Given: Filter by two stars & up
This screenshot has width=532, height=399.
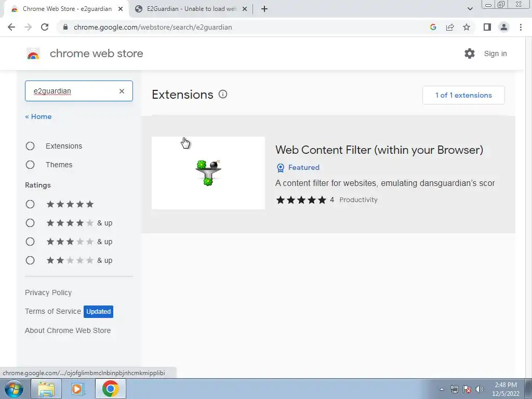Looking at the screenshot, I should pyautogui.click(x=30, y=260).
